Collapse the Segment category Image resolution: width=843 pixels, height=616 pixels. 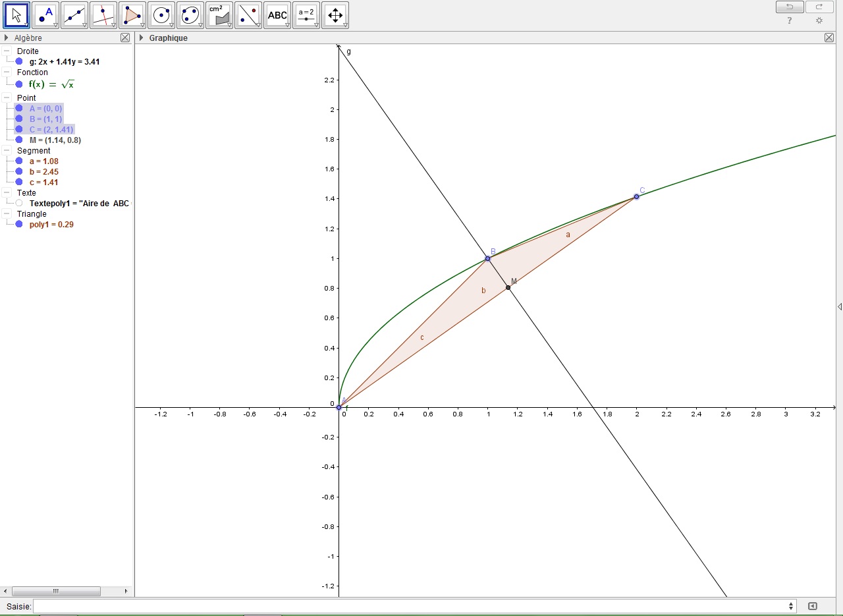7,151
